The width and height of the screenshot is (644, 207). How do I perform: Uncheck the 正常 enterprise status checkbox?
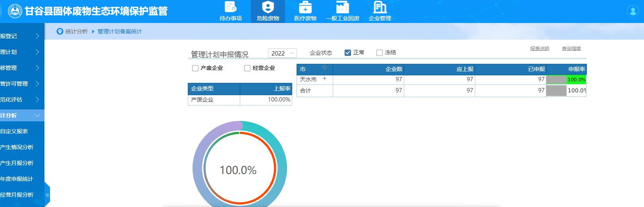[x=348, y=53]
